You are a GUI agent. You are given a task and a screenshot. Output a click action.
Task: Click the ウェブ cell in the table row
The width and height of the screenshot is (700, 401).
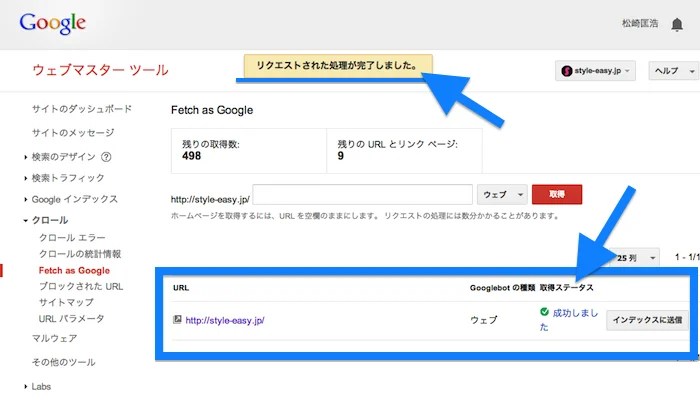tap(483, 320)
